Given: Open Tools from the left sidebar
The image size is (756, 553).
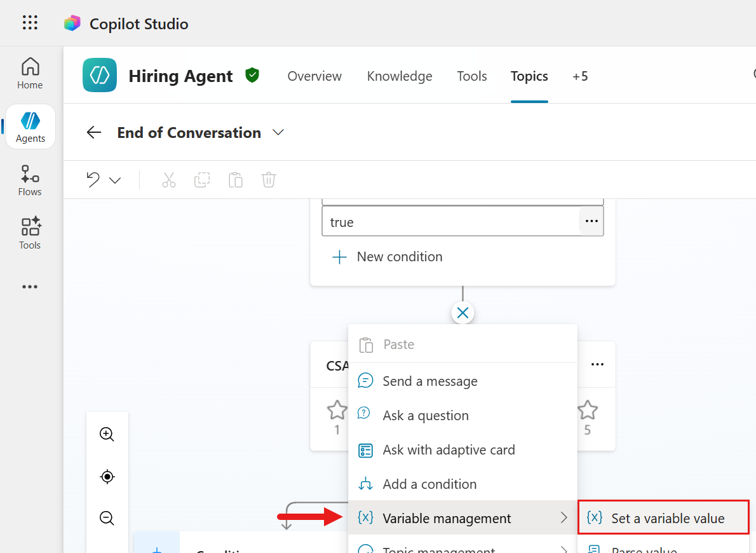Looking at the screenshot, I should pyautogui.click(x=30, y=233).
